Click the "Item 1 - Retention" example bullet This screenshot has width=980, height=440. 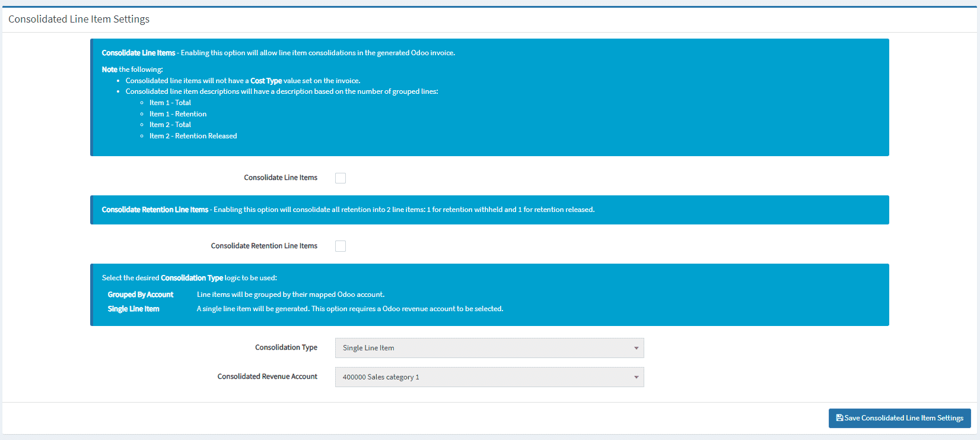[x=178, y=114]
